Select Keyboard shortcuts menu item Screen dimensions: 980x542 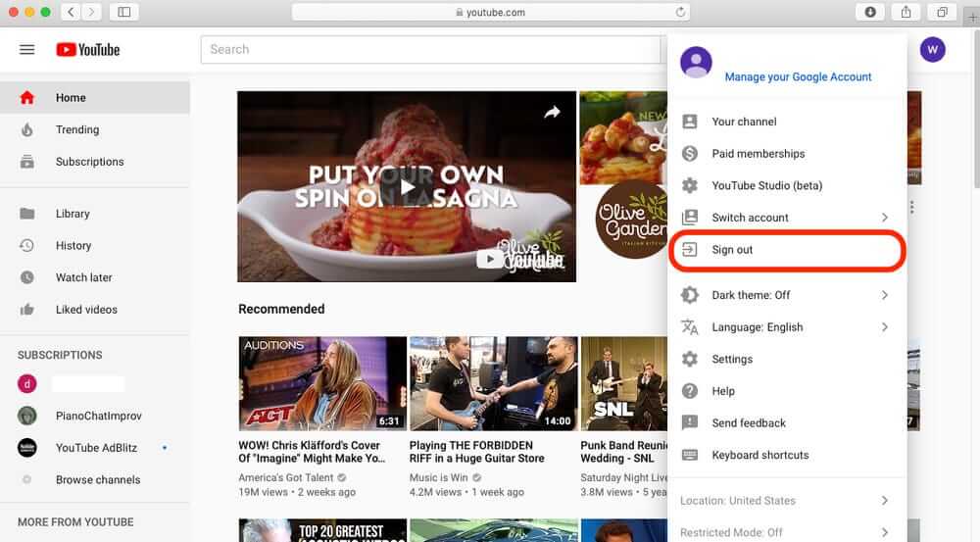759,455
